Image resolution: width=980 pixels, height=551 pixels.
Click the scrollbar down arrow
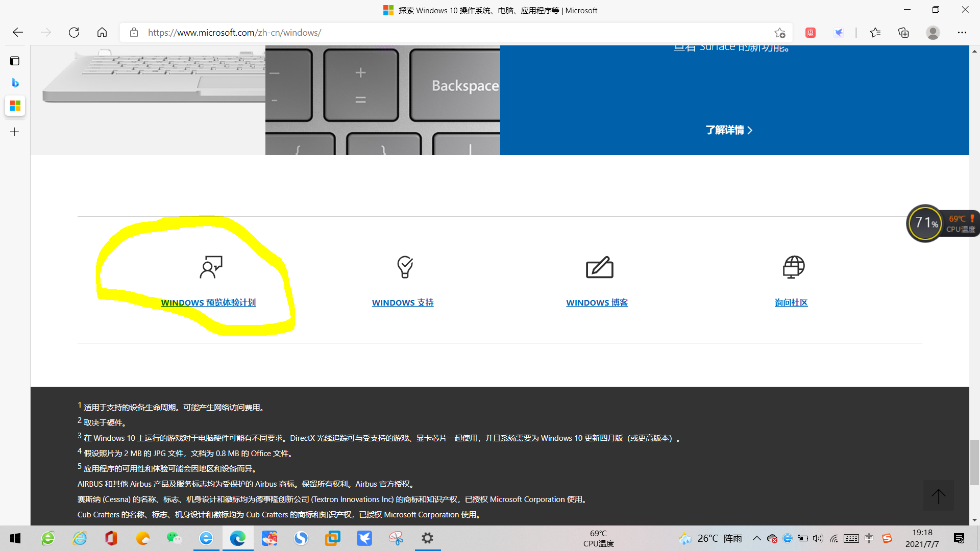(974, 520)
